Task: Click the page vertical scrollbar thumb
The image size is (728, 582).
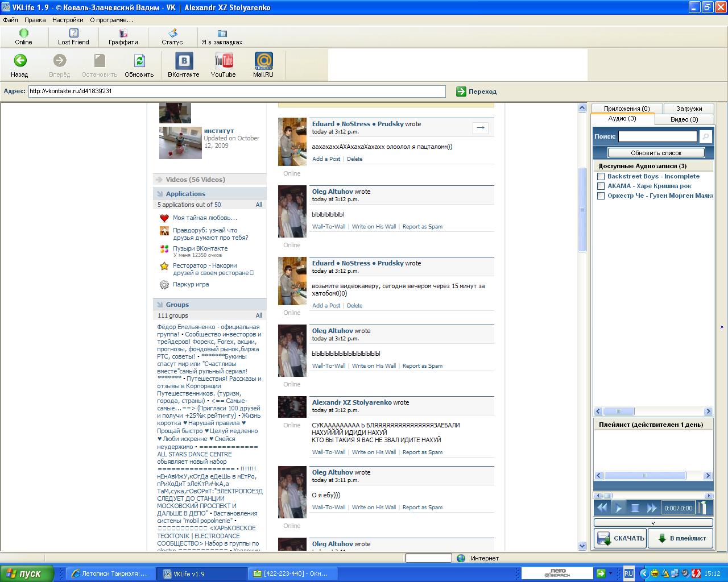Action: point(582,209)
